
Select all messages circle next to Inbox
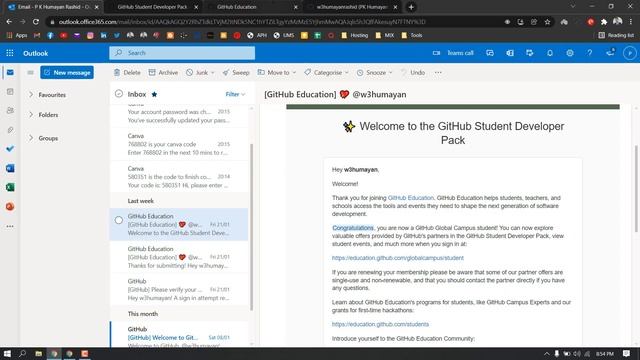pos(119,94)
